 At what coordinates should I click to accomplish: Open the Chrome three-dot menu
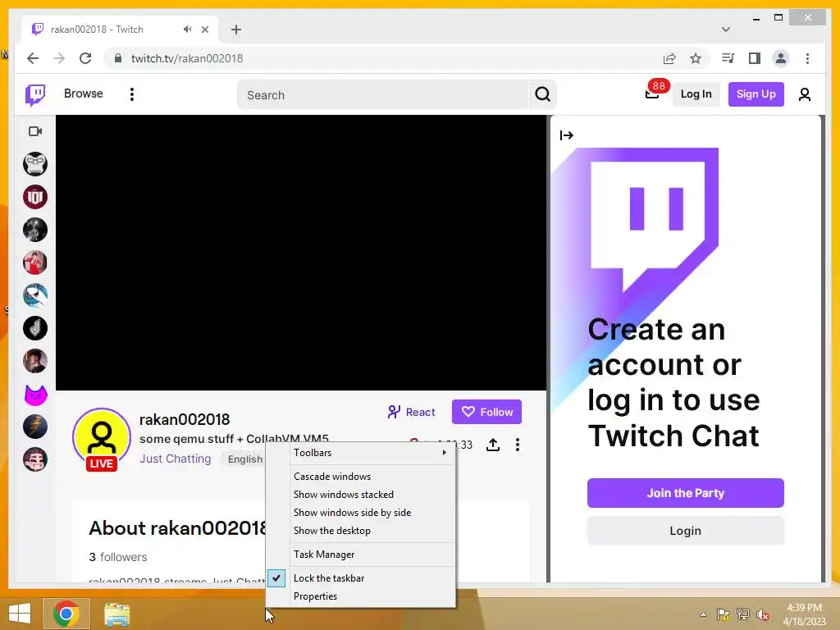point(807,58)
